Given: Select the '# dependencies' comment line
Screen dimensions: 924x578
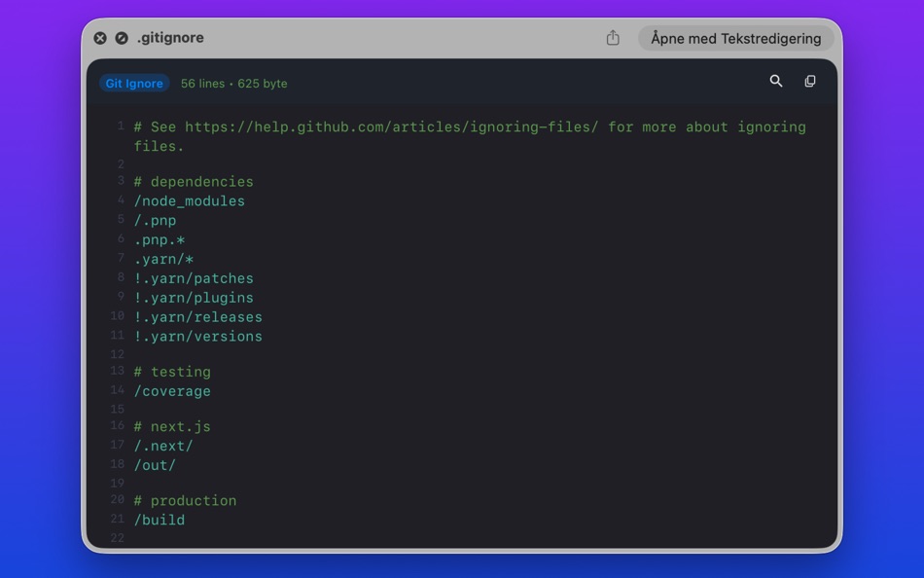Looking at the screenshot, I should tap(194, 182).
